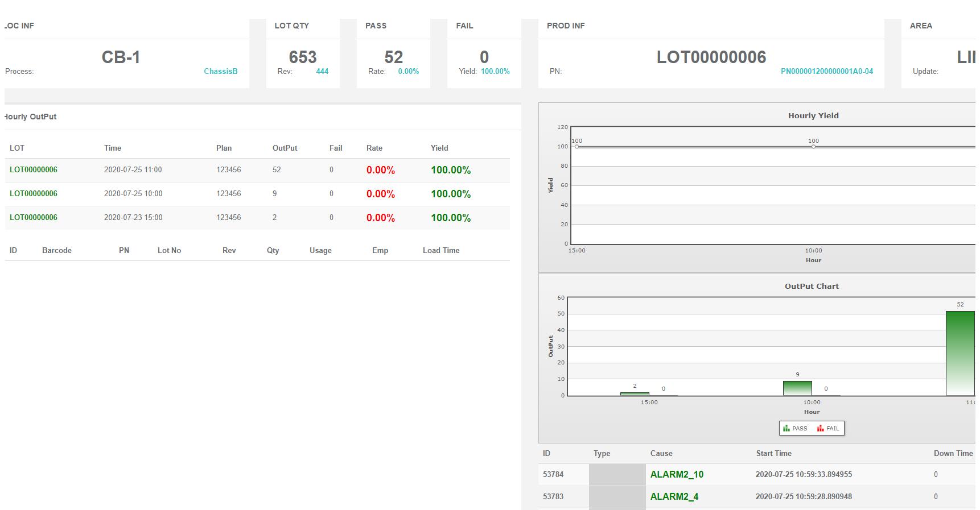Click the ALARM2_10 cause entry

(x=677, y=475)
